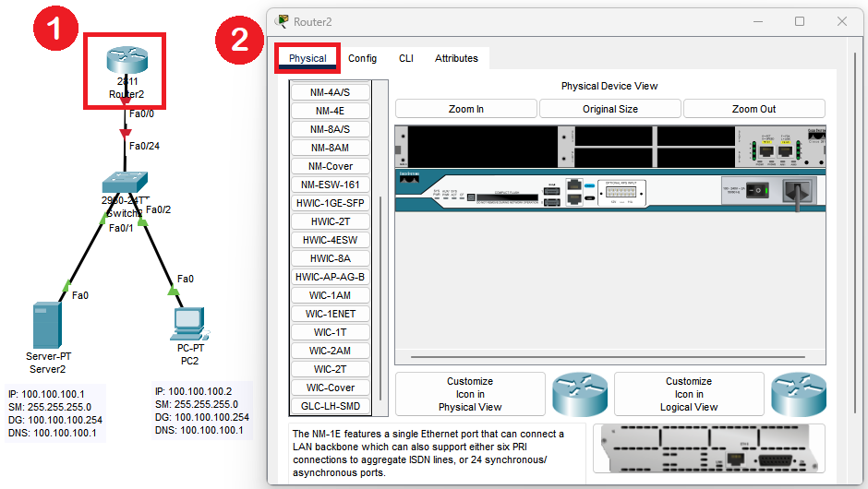Select the NM-8A/S module
Screen dimensions: 868x489
(331, 129)
